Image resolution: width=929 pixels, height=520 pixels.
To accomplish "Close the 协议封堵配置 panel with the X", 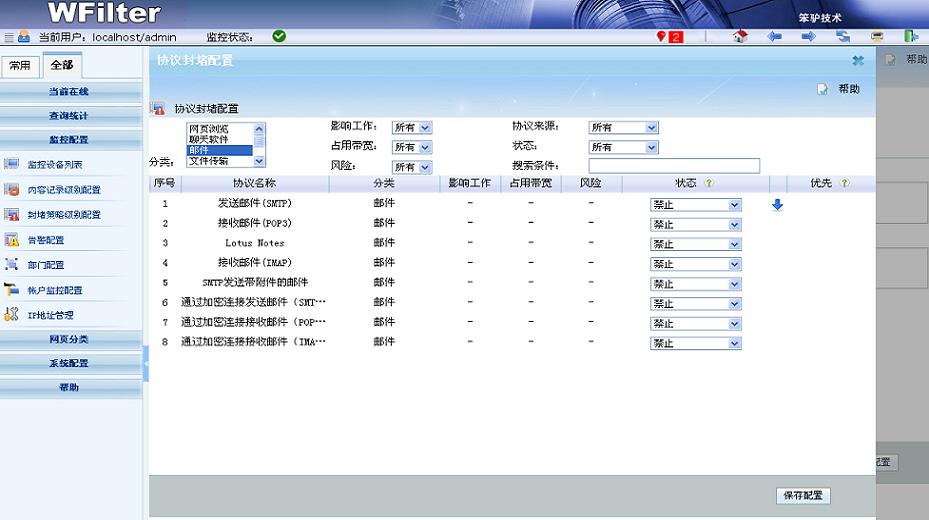I will 857,61.
